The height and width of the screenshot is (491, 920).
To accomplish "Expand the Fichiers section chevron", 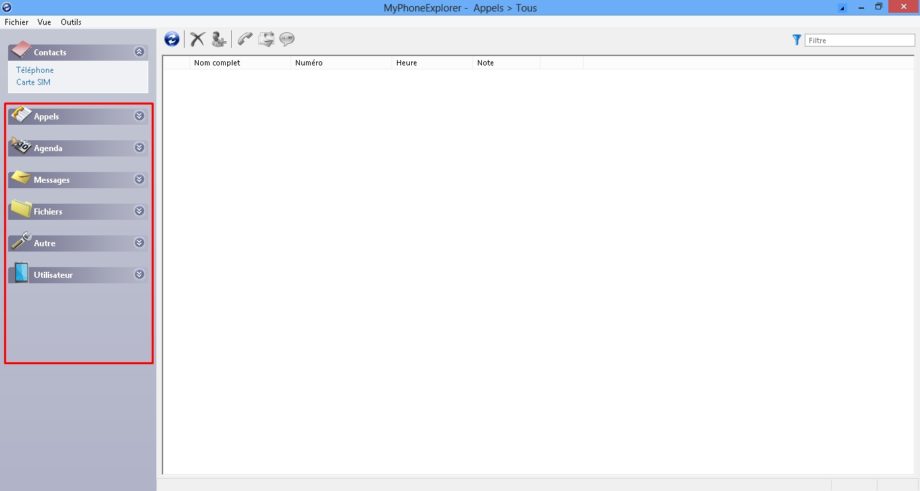I will pyautogui.click(x=139, y=211).
